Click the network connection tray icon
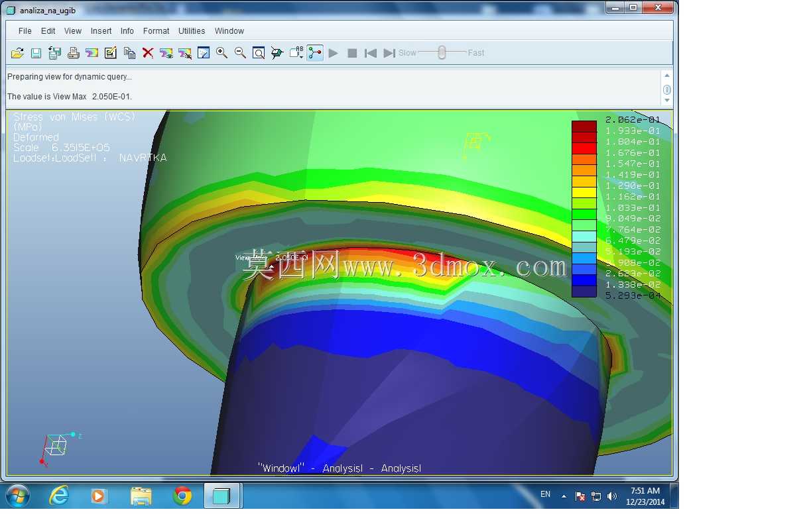 click(596, 496)
